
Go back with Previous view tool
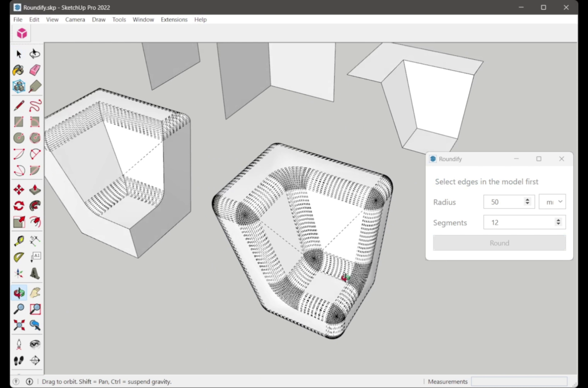point(35,325)
